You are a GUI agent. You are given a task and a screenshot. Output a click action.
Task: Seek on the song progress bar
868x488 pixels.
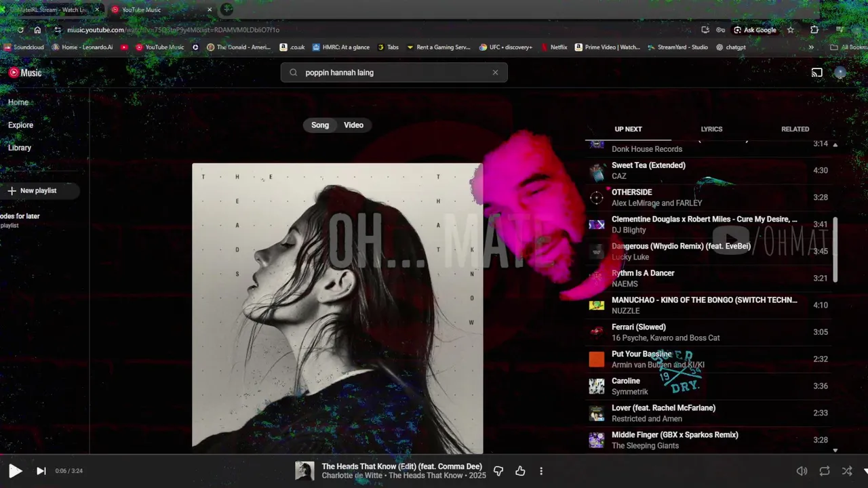pos(434,455)
